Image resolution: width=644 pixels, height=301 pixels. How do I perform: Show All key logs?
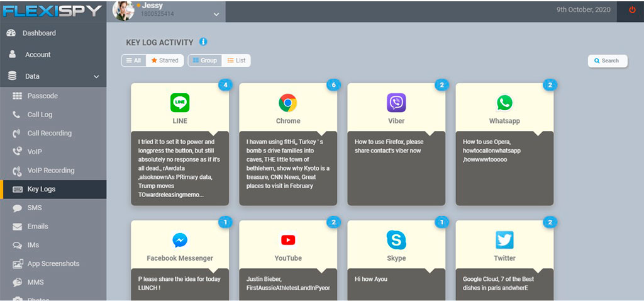pos(133,60)
